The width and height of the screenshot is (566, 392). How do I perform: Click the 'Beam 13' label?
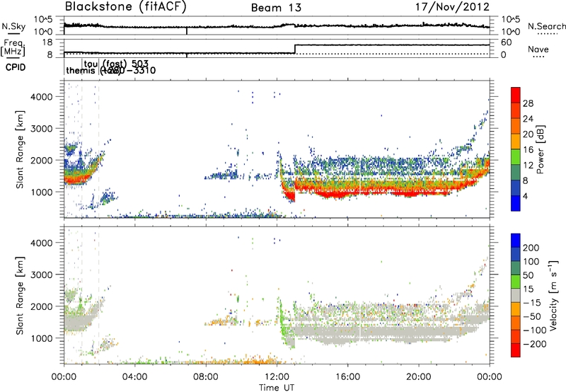point(276,8)
